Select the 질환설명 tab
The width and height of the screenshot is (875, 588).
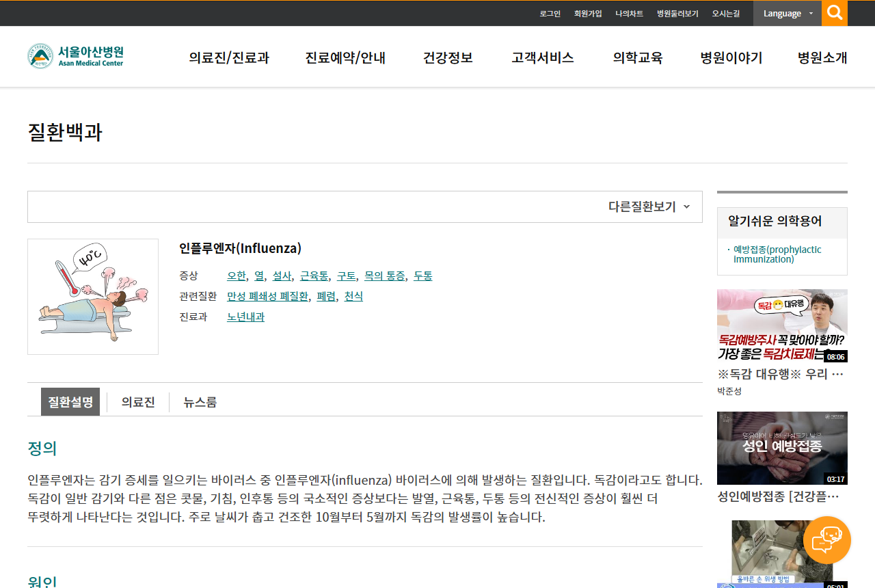(70, 402)
